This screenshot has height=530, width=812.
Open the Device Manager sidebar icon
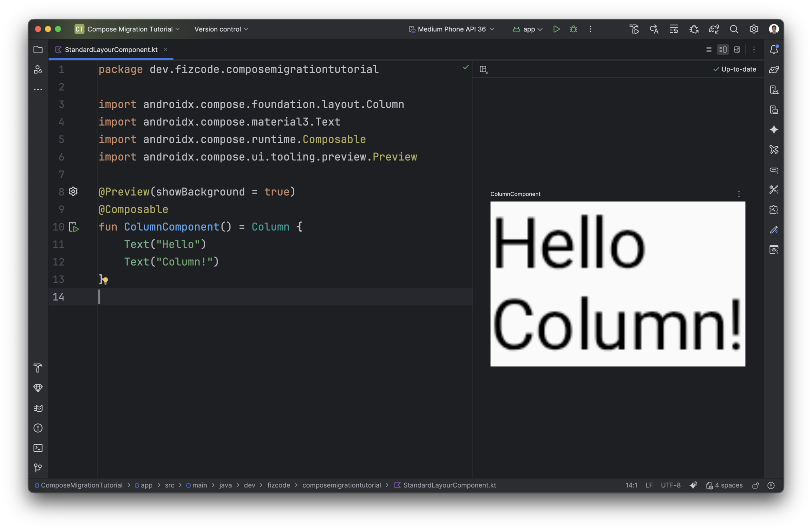774,90
